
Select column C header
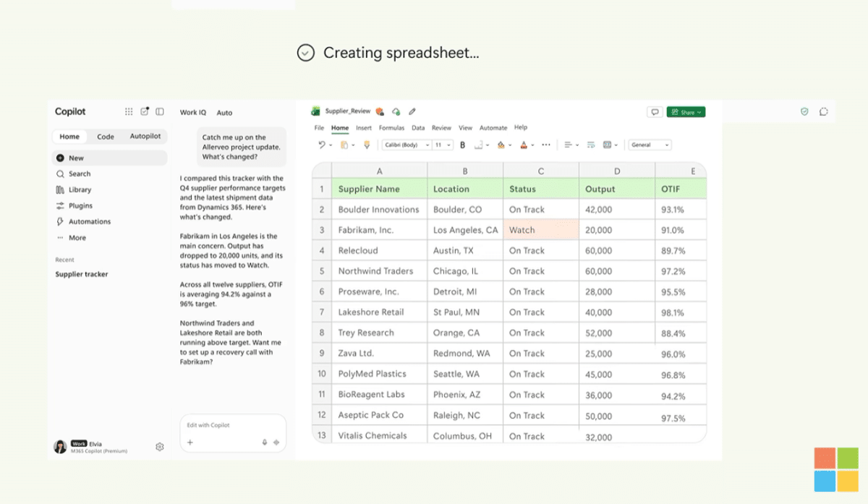coord(541,171)
